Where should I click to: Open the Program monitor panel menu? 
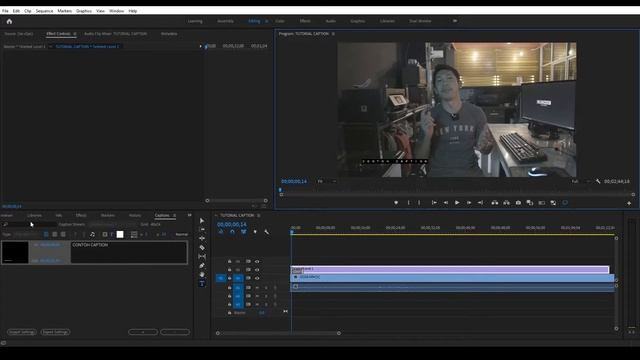click(x=333, y=34)
